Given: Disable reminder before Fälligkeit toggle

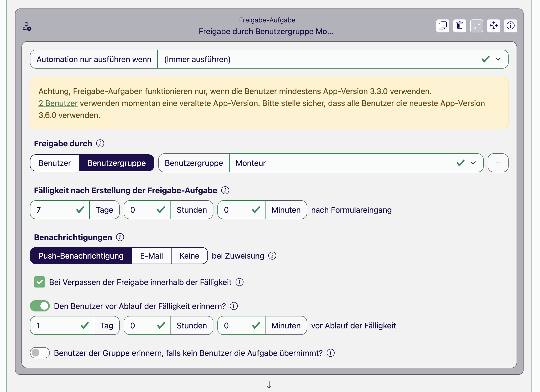Looking at the screenshot, I should [40, 306].
